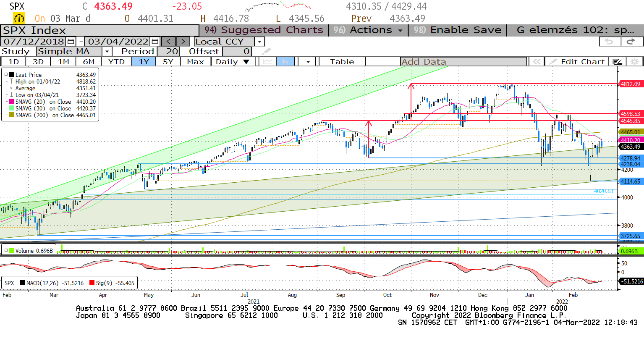Shift date range back with left arrow
The width and height of the screenshot is (644, 341).
168,42
